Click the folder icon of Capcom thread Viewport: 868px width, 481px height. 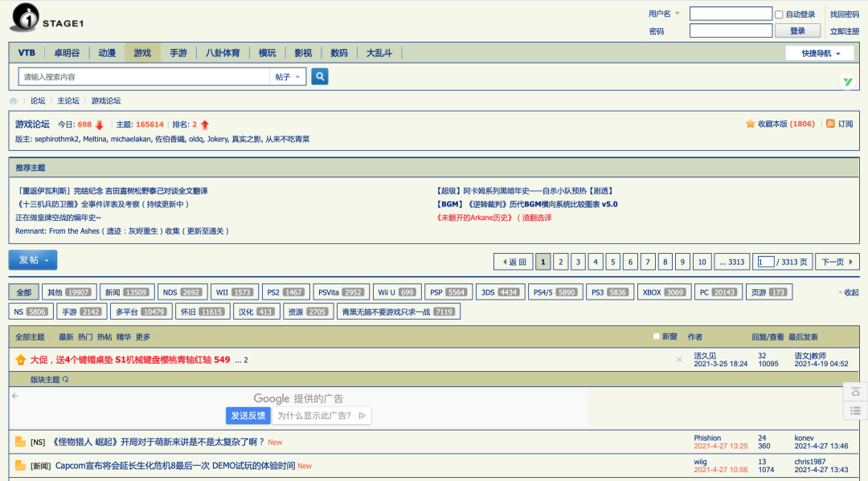(20, 466)
